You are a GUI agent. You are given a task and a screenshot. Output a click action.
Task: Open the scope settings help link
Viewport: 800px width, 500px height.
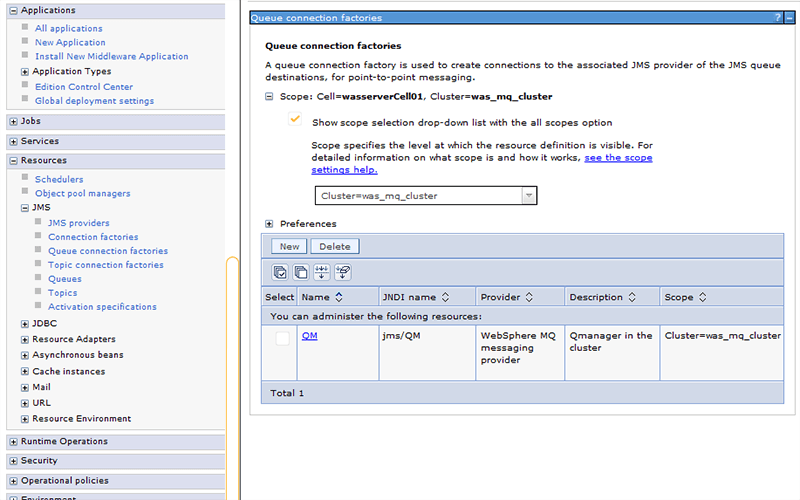click(482, 164)
